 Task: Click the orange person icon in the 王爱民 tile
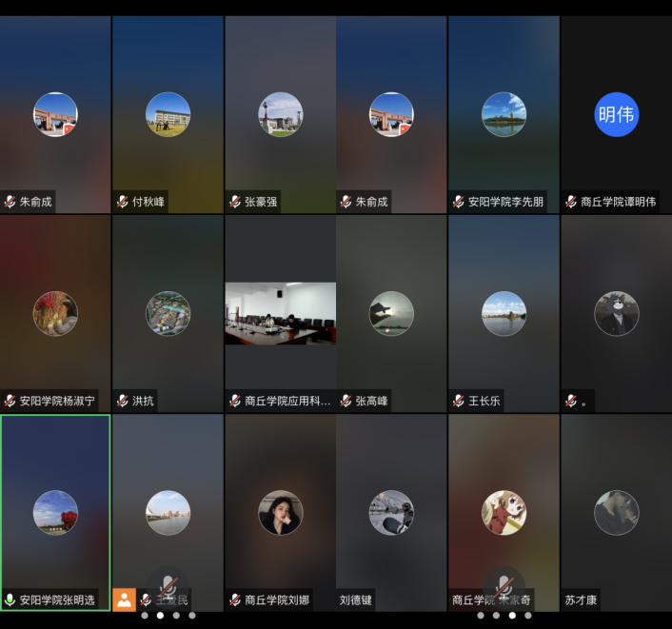pos(124,600)
